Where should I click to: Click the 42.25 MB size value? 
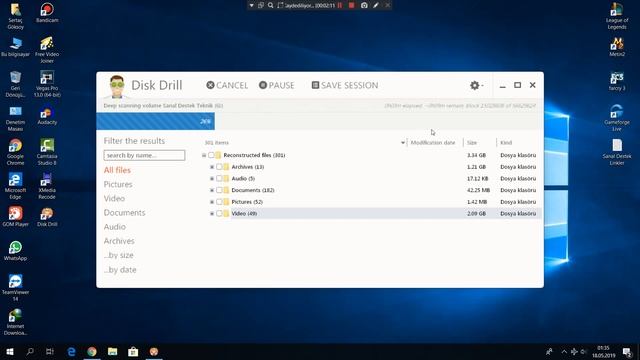click(x=478, y=190)
